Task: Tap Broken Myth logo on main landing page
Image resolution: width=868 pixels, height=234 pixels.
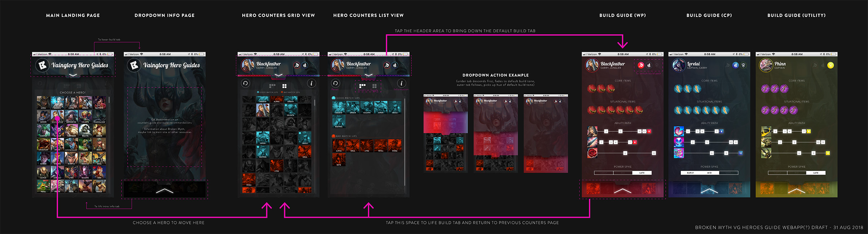Action: click(x=43, y=65)
